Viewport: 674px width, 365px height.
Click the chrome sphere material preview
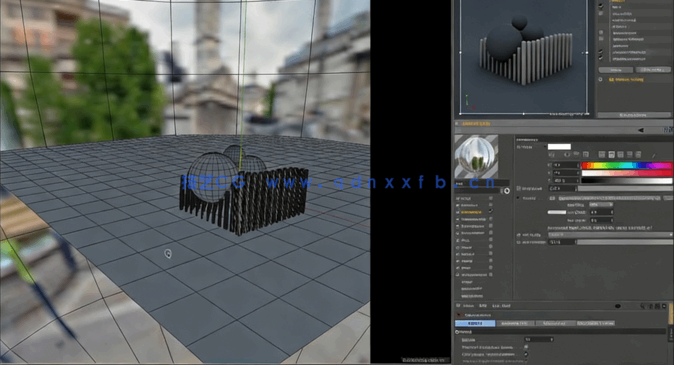(x=476, y=157)
